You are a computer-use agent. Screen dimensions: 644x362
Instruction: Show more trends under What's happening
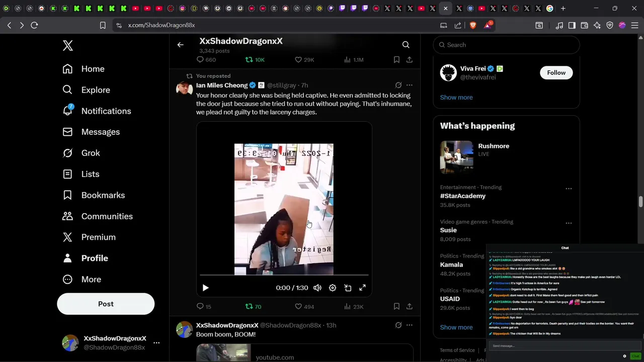(x=456, y=327)
